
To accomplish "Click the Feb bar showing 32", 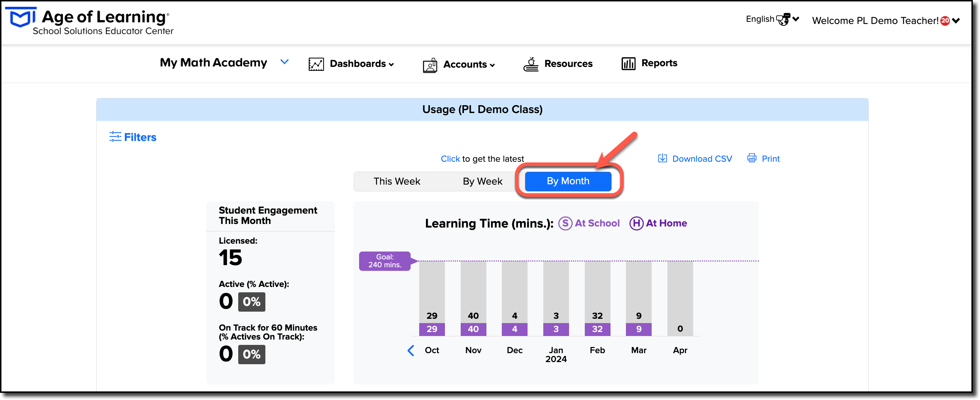I will 597,298.
